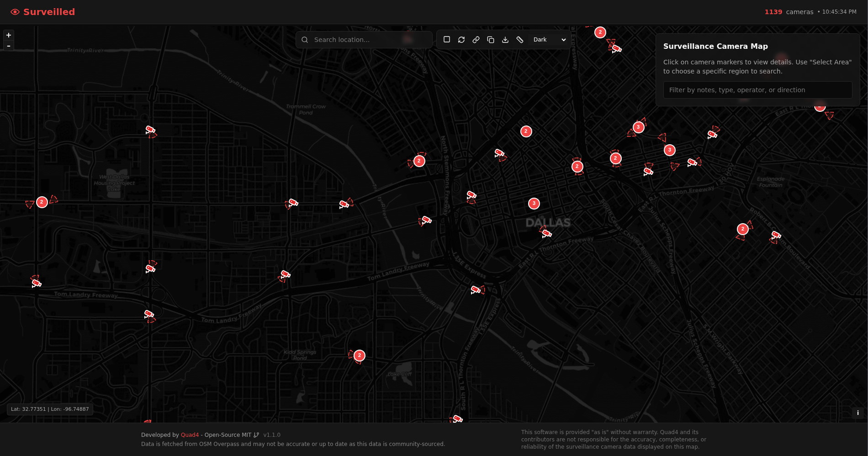This screenshot has width=868, height=456.
Task: Click the camera marker near Esplanade Fountain
Action: [x=775, y=236]
